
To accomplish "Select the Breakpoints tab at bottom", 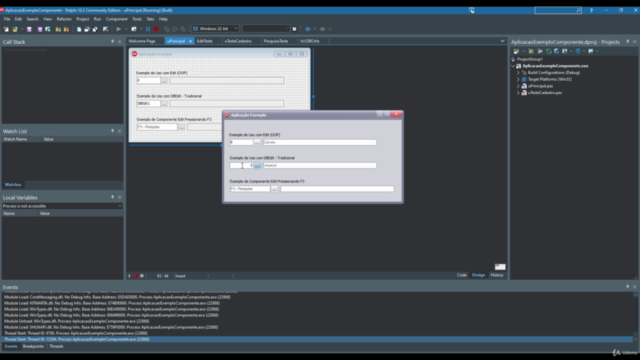I will click(x=33, y=347).
